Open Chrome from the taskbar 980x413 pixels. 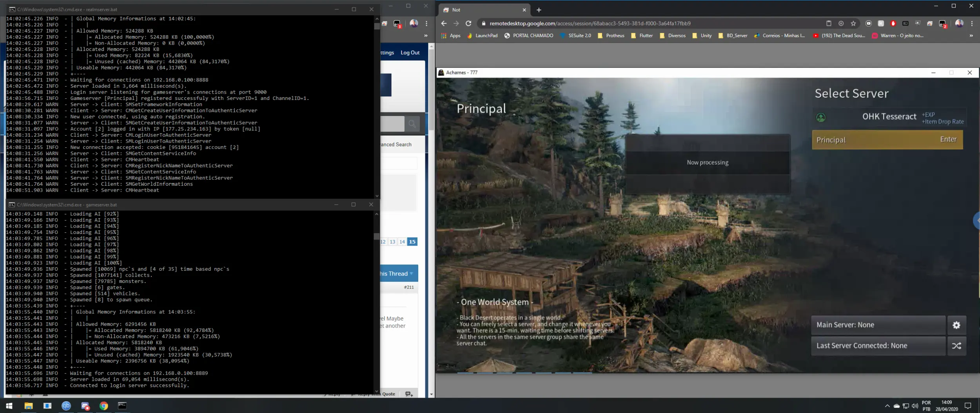pyautogui.click(x=103, y=406)
